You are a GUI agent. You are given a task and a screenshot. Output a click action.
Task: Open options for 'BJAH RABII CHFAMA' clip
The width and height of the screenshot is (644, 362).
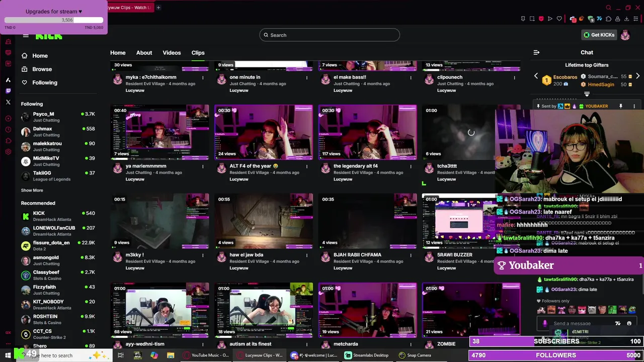[411, 255]
